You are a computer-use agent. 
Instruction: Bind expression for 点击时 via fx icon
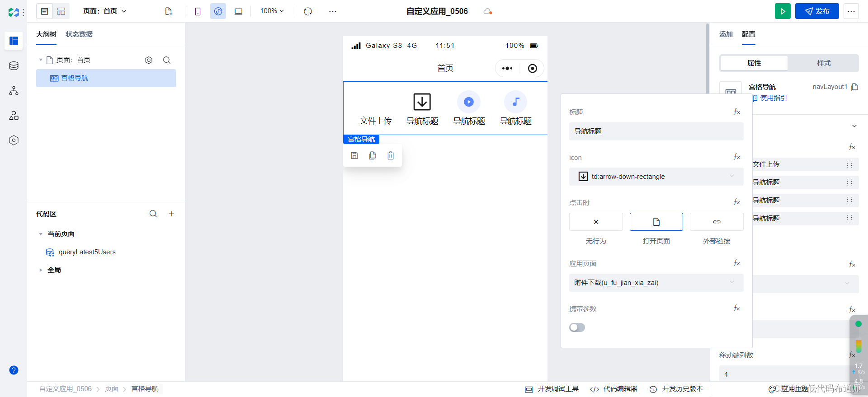pos(737,202)
